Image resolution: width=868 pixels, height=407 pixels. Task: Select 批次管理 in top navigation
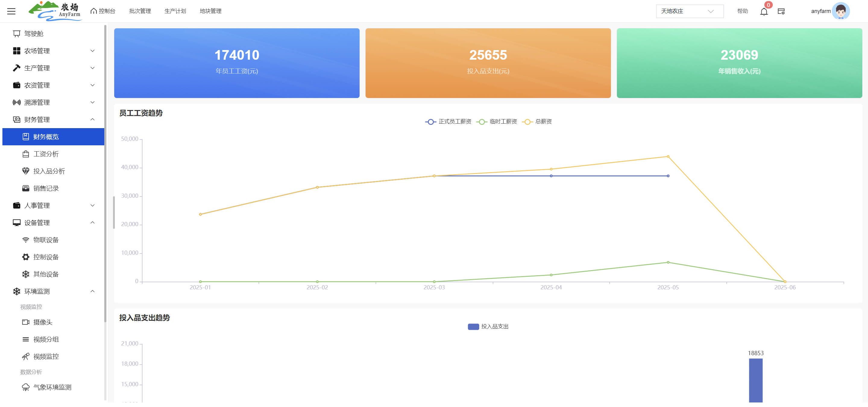pyautogui.click(x=140, y=11)
